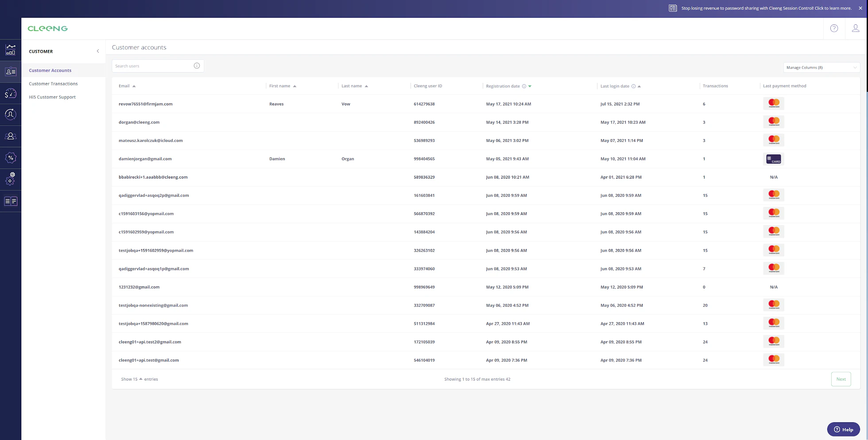Open Hi5 Customer Support section
This screenshot has height=440, width=868.
(52, 97)
